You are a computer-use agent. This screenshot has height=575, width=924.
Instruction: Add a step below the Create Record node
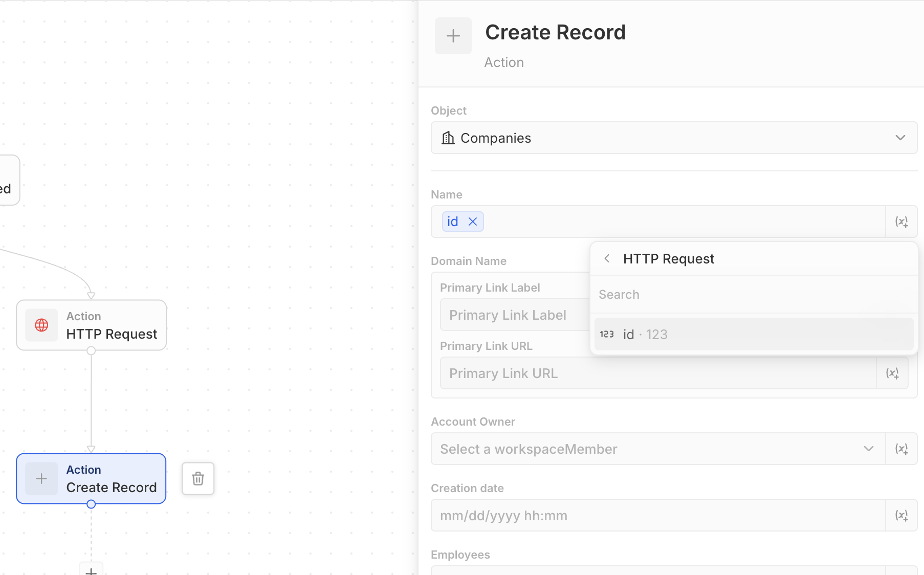91,570
